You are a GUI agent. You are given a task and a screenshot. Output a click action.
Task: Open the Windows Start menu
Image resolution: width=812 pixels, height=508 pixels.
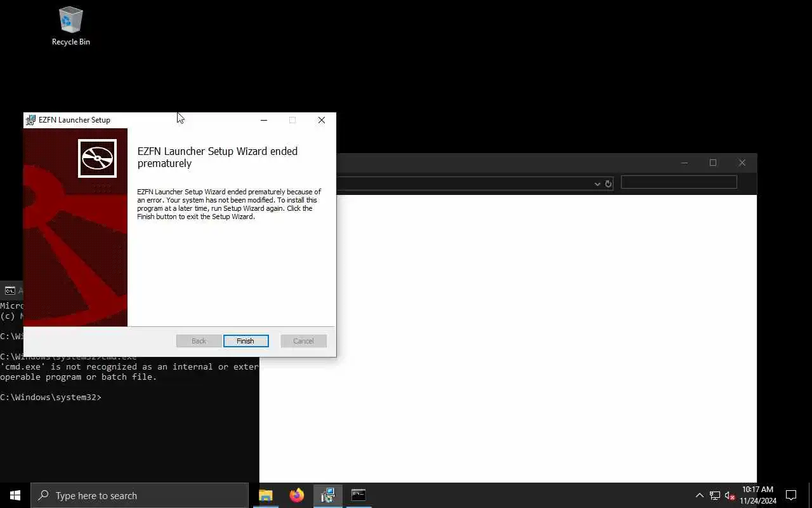coord(15,495)
